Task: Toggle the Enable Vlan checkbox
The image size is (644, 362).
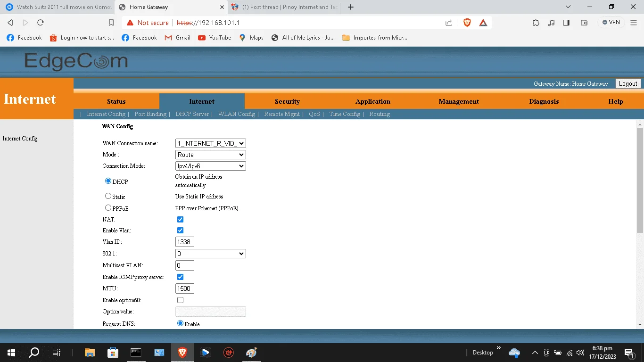Action: 180,230
